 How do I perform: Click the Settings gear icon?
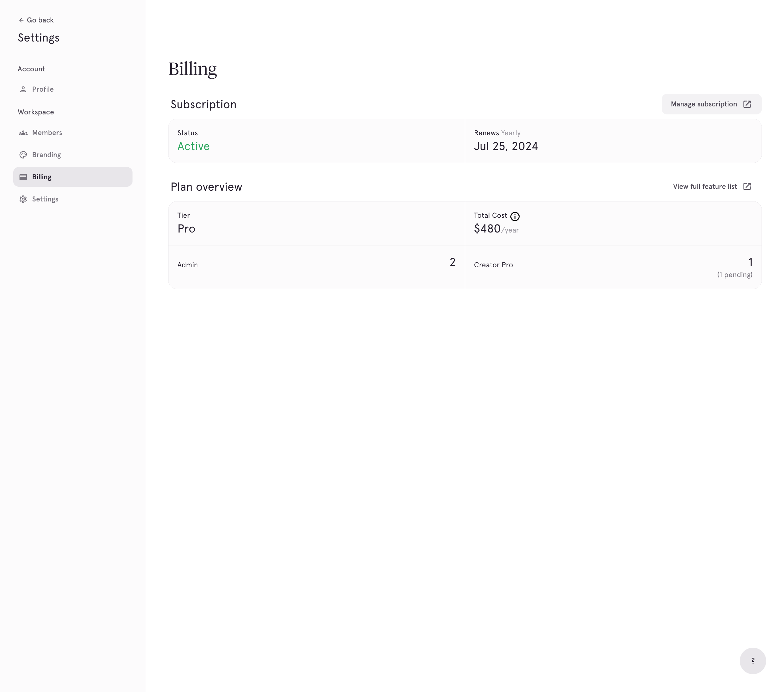coord(23,199)
